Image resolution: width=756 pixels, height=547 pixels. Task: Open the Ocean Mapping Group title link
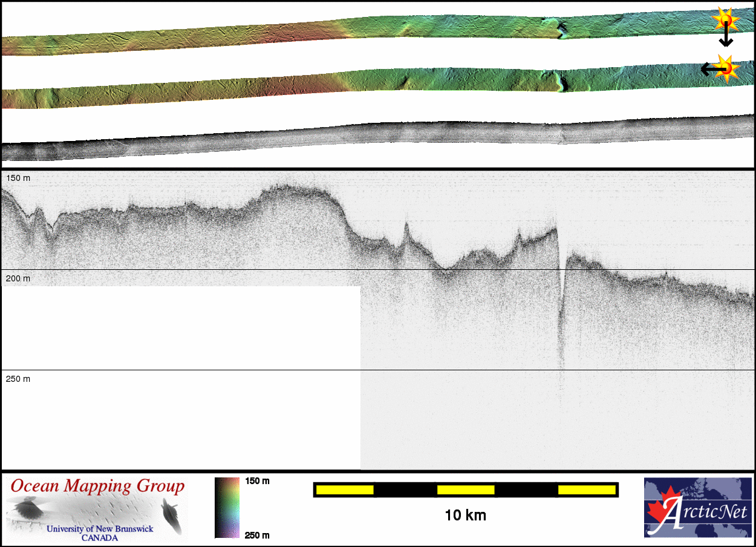pyautogui.click(x=97, y=486)
